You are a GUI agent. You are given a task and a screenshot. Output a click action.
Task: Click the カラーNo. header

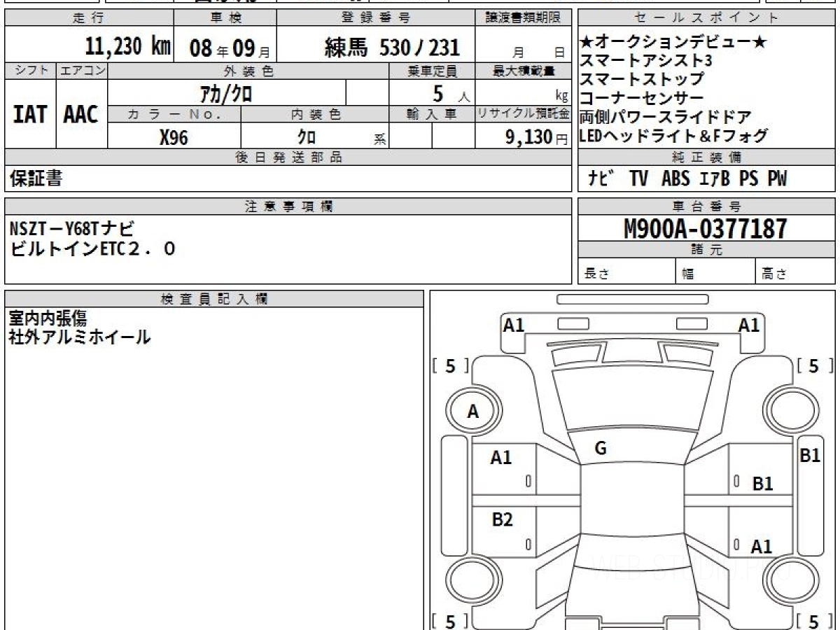(174, 115)
